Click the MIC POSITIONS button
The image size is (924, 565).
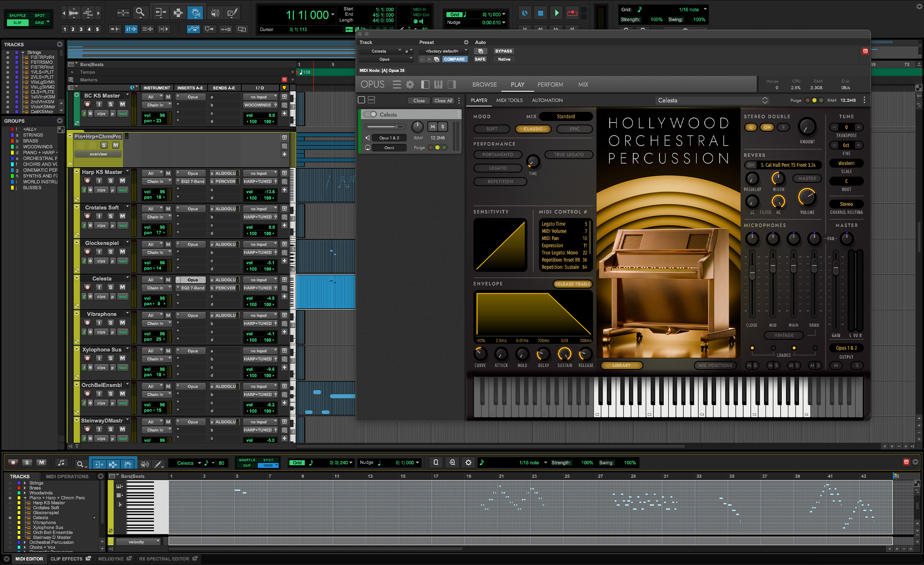tap(715, 365)
